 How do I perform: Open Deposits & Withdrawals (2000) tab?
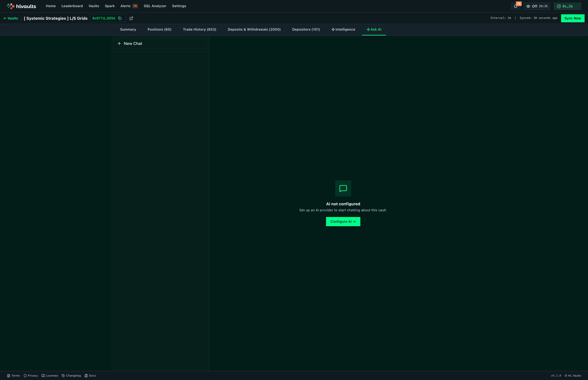click(254, 29)
